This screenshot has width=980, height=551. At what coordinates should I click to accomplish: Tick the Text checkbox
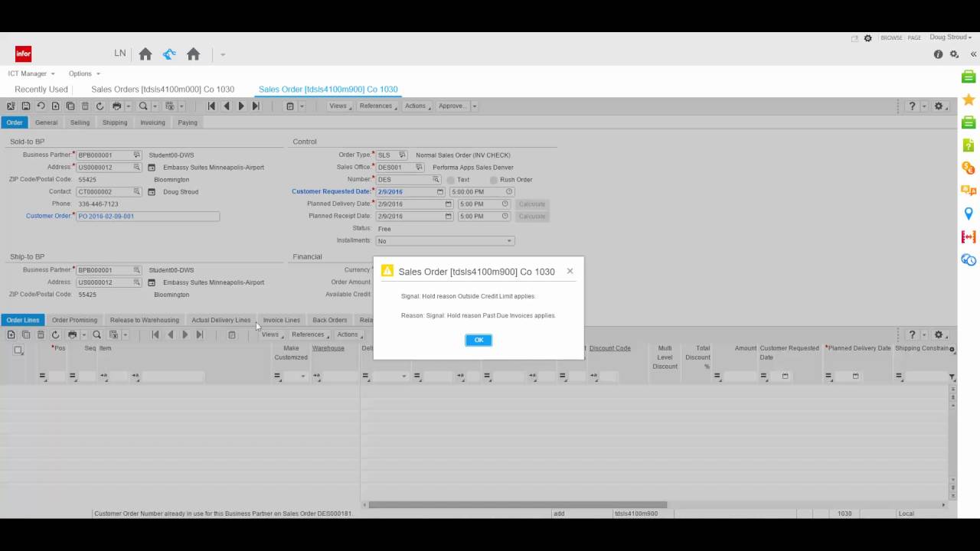451,180
